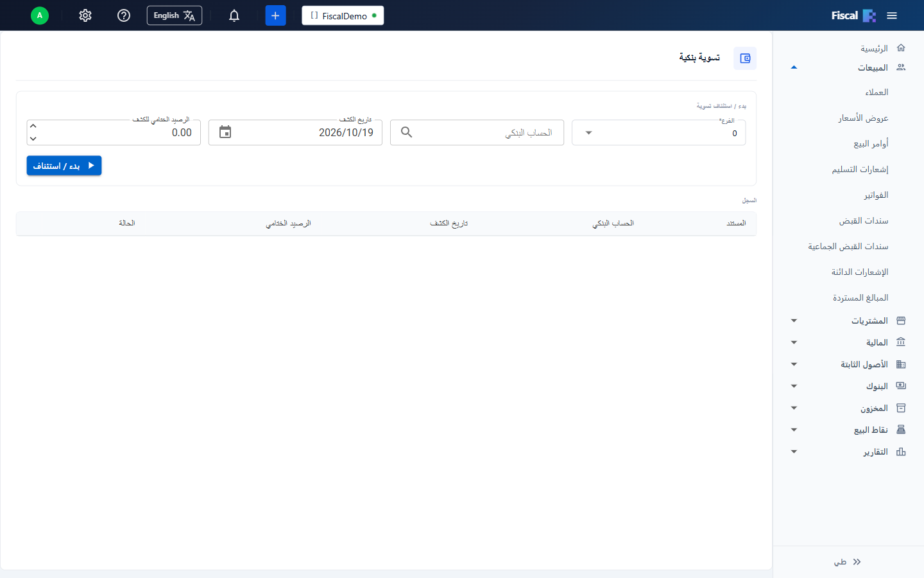Toggle the hamburger menu icon
This screenshot has width=924, height=578.
892,15
